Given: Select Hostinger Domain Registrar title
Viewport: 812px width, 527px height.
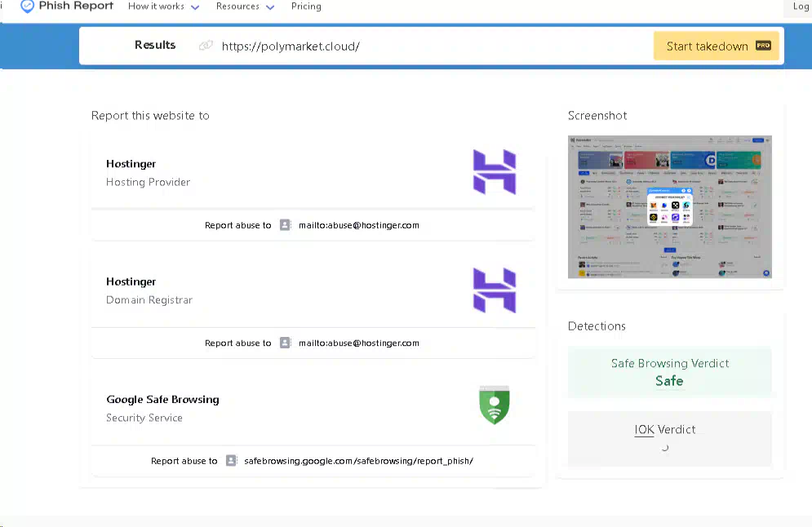Looking at the screenshot, I should [x=131, y=281].
